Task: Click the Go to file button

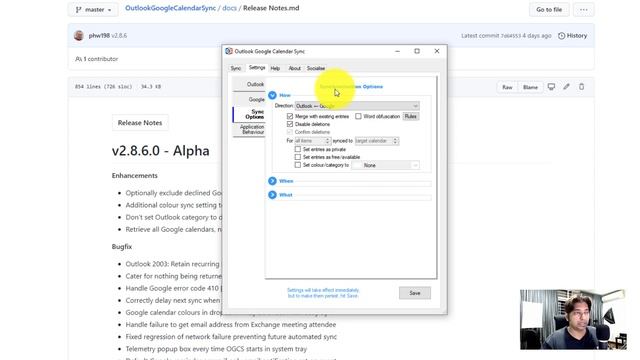Action: point(549,9)
